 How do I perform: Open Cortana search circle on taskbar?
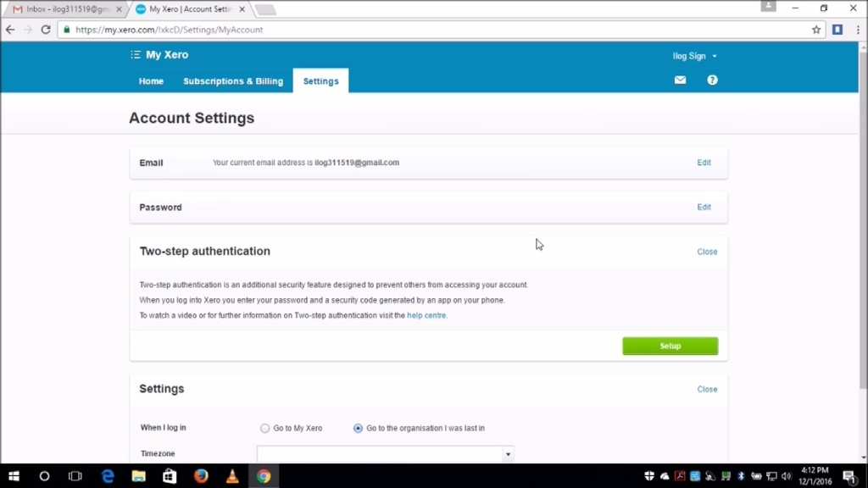(44, 476)
